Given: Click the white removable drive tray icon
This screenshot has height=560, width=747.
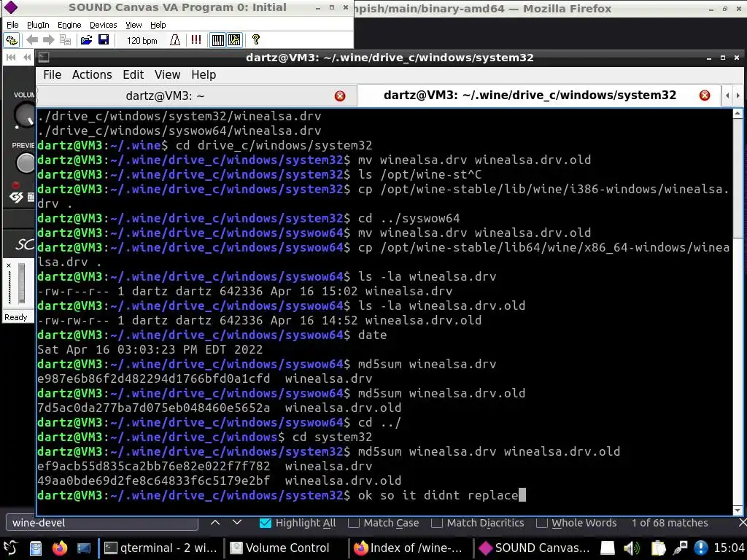Looking at the screenshot, I should tap(608, 548).
